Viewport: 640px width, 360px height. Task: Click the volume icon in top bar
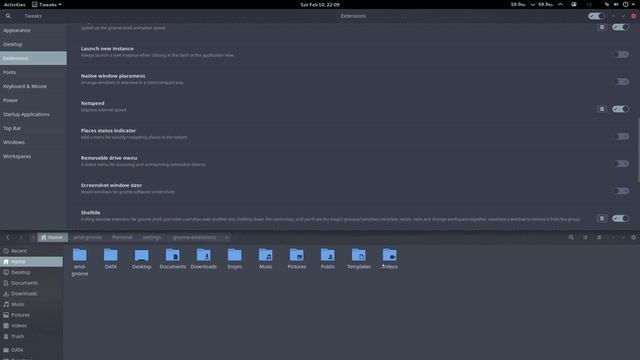pos(616,4)
